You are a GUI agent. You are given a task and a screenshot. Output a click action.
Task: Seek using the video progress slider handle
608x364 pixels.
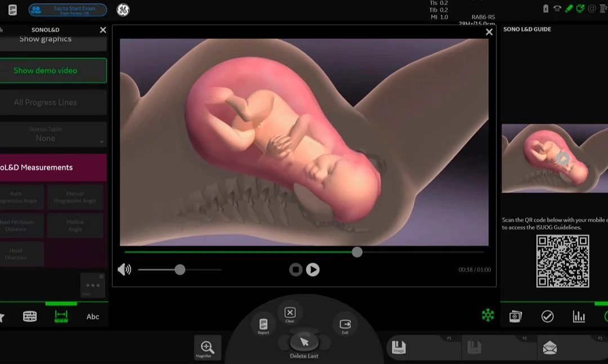357,252
